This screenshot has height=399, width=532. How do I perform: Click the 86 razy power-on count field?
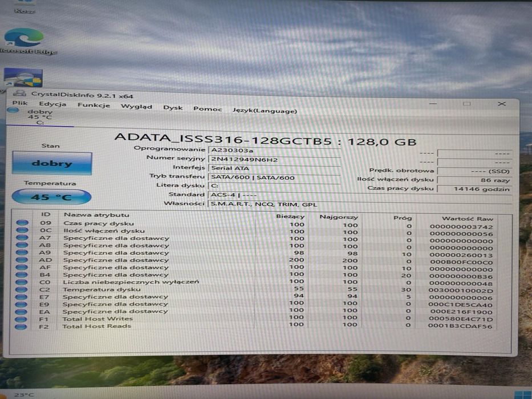(x=474, y=180)
